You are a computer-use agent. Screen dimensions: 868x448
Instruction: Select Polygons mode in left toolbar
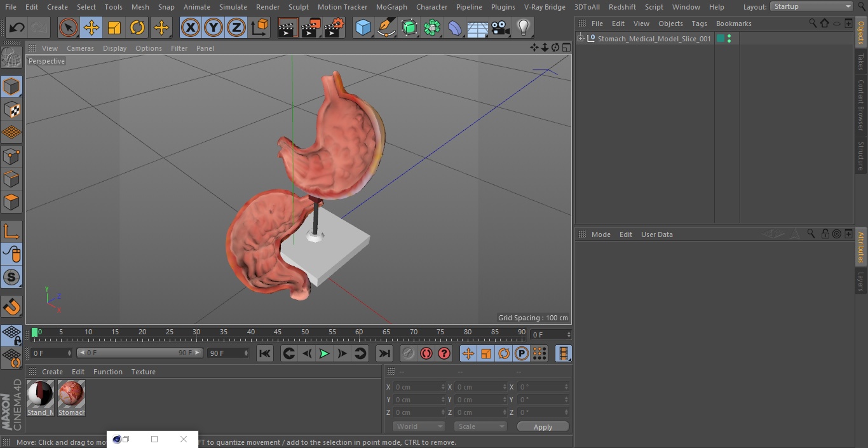(11, 202)
